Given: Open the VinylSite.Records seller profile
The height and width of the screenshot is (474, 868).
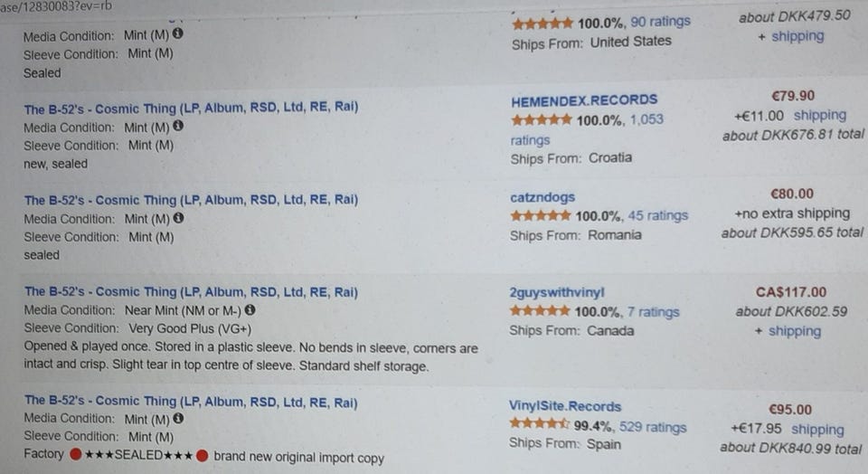Looking at the screenshot, I should pyautogui.click(x=565, y=406).
